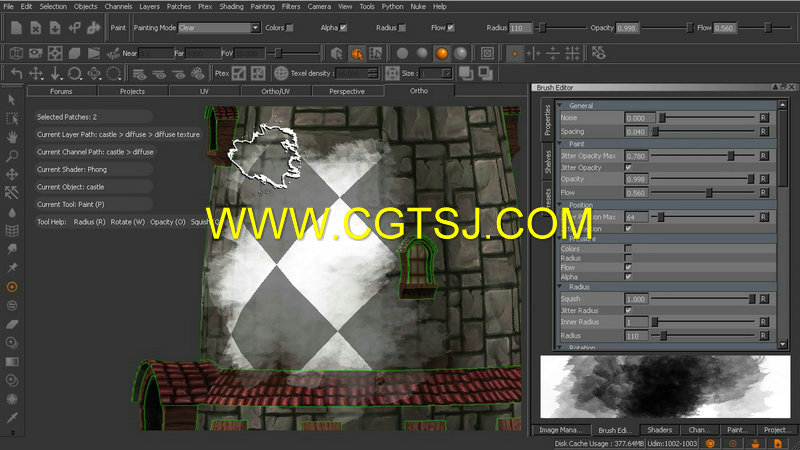The height and width of the screenshot is (450, 800).
Task: Toggle the Alpha checkbox in top toolbar
Action: click(343, 28)
